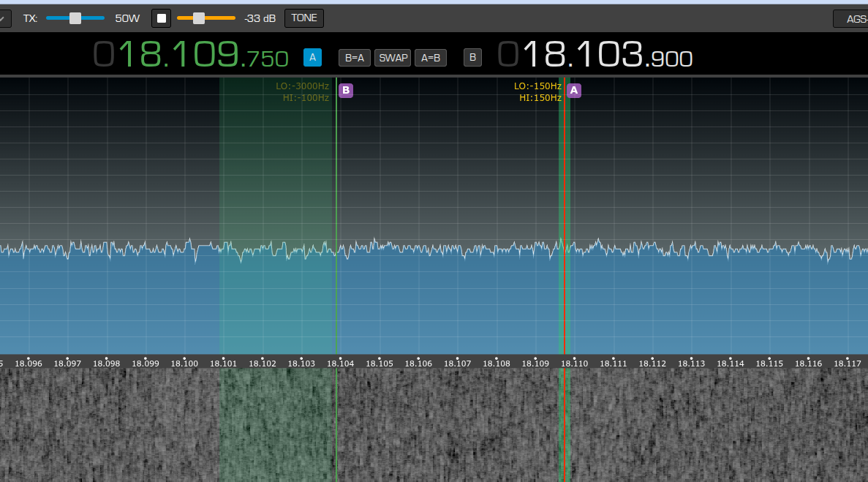Expand the chevron dropdown left of TX
Screen dimensions: 868x482
tap(4, 18)
